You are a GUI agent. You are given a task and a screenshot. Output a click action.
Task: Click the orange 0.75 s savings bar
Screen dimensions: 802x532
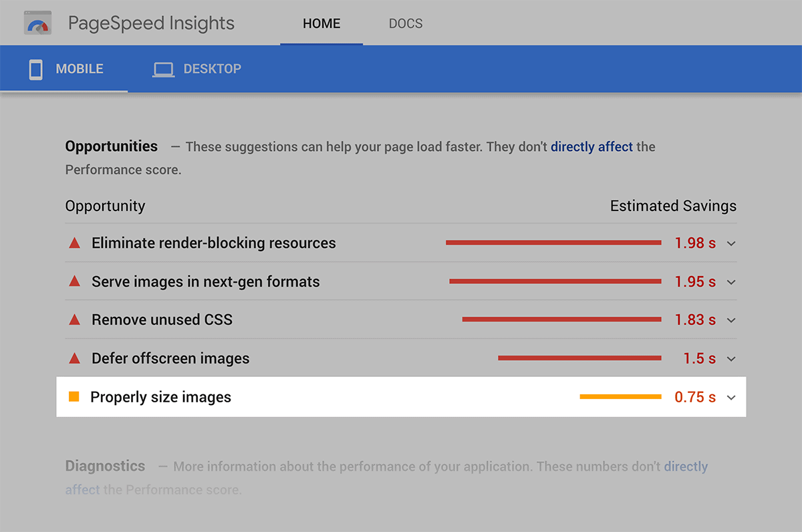[x=620, y=397]
